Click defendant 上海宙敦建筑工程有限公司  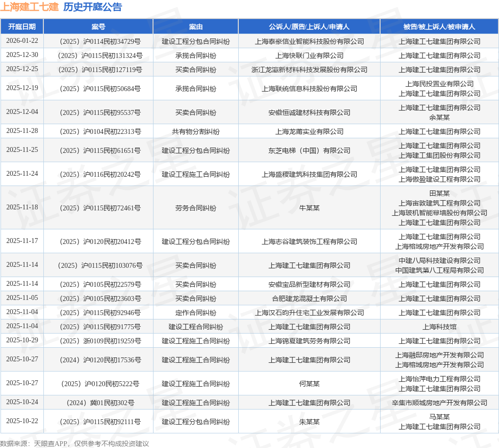(x=440, y=203)
